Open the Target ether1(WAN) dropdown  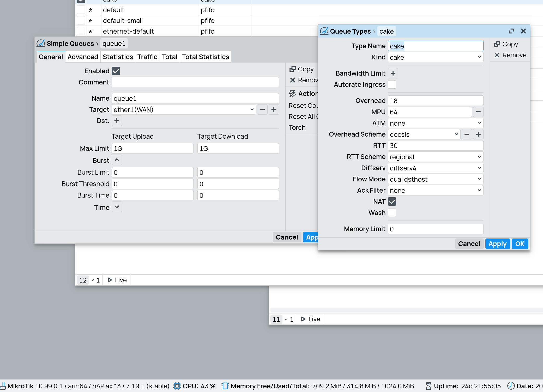(x=184, y=109)
